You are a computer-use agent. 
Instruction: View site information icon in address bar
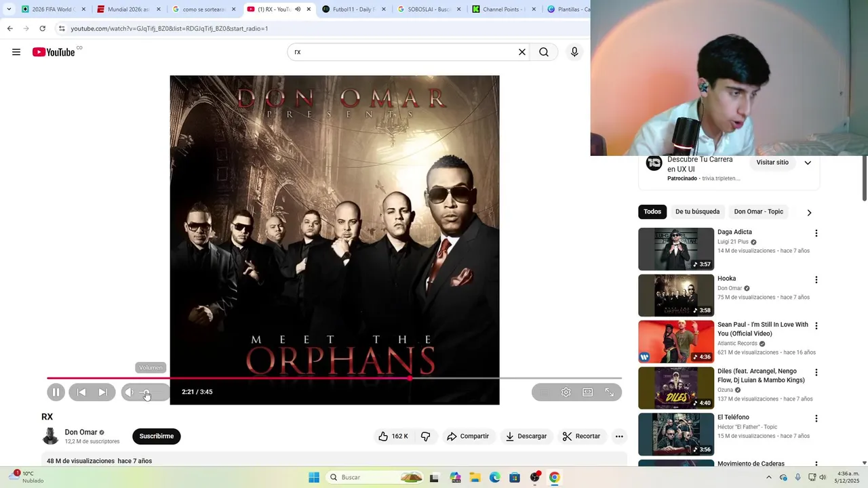click(x=62, y=28)
